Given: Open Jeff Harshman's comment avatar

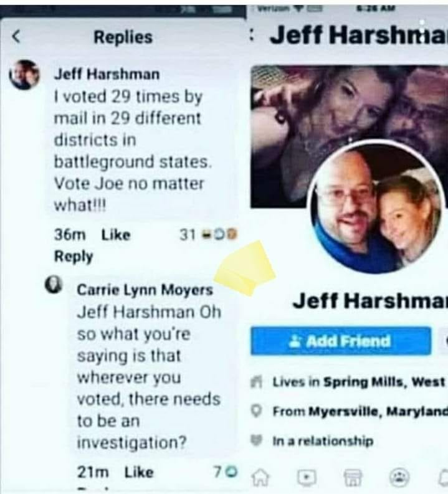Looking at the screenshot, I should [24, 75].
